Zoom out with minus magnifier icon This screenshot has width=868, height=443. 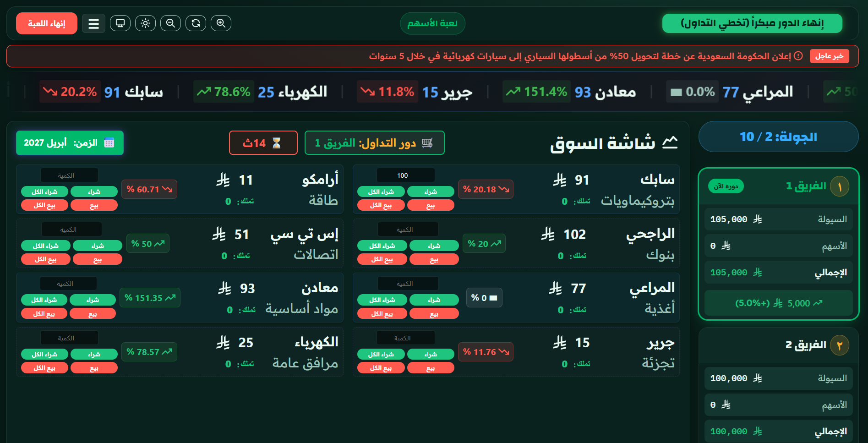pyautogui.click(x=170, y=23)
